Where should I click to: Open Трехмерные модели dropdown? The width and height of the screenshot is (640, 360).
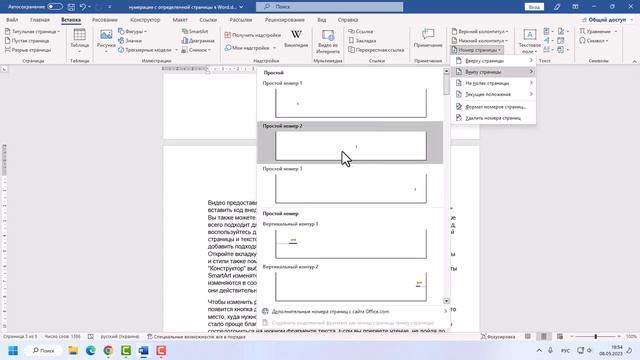coord(148,50)
